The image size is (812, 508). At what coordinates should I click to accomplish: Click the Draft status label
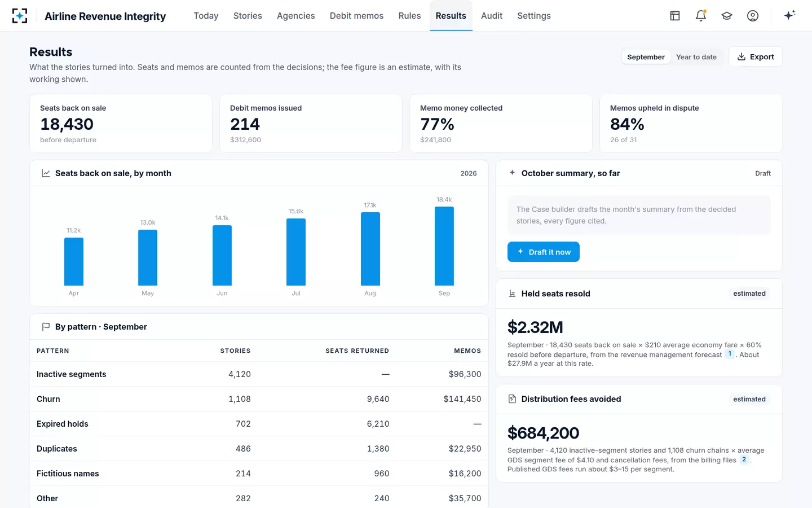[763, 173]
